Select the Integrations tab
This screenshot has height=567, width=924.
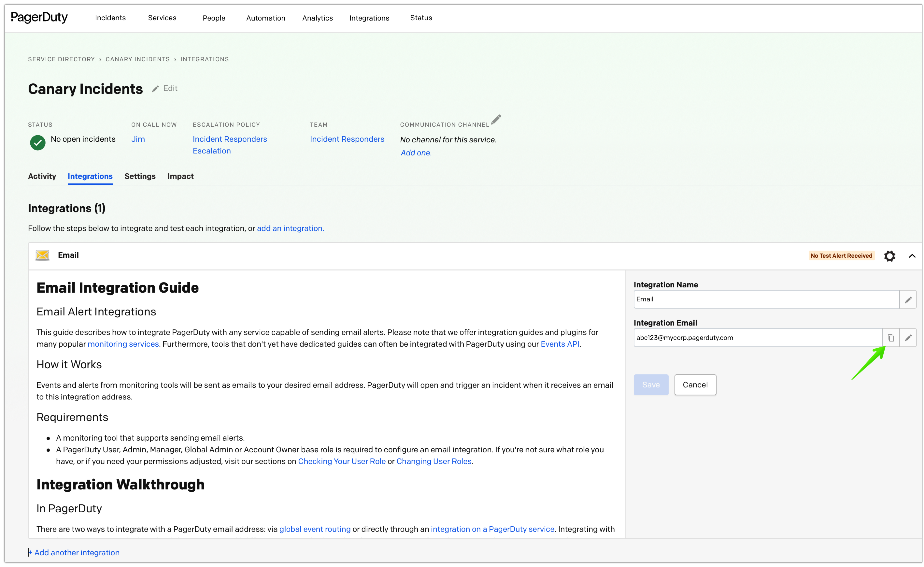click(90, 176)
